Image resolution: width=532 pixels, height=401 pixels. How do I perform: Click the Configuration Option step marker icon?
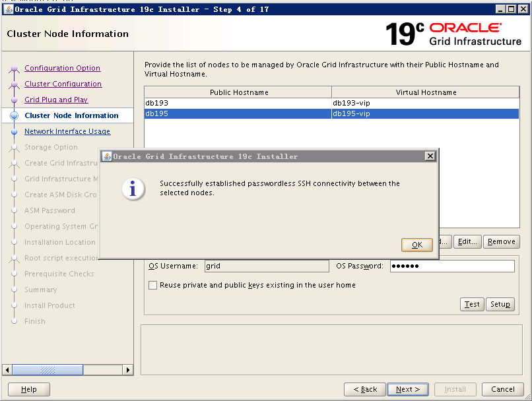15,69
